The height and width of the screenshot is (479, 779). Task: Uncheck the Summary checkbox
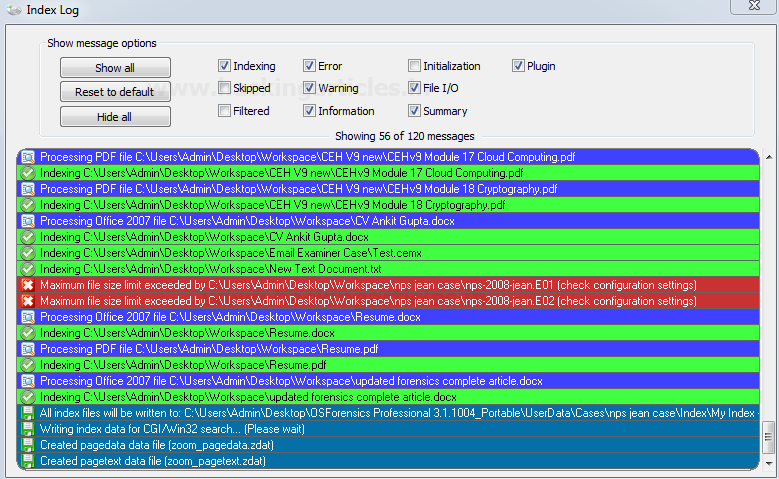pyautogui.click(x=414, y=110)
